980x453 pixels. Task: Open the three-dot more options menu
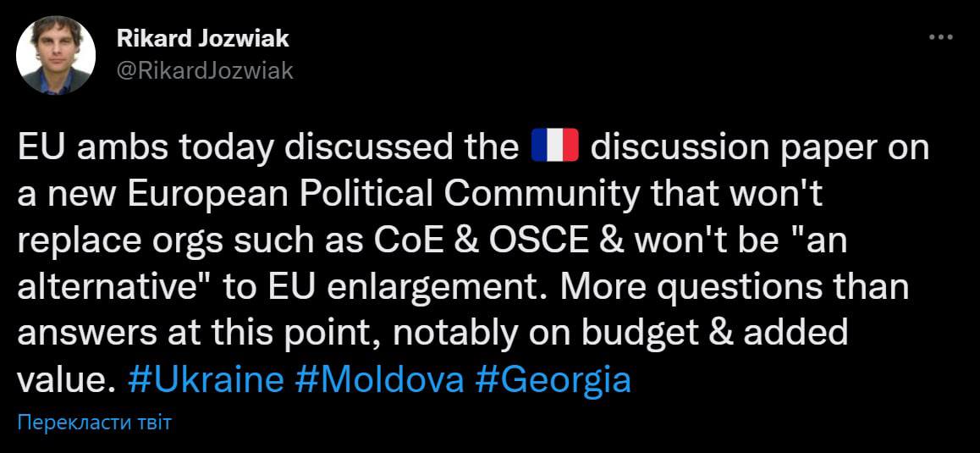[940, 38]
